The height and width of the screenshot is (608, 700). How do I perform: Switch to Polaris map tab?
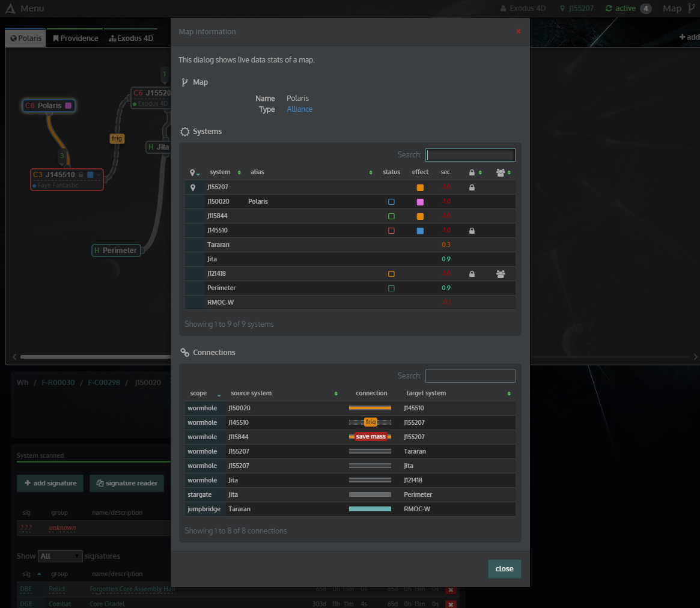(x=26, y=38)
